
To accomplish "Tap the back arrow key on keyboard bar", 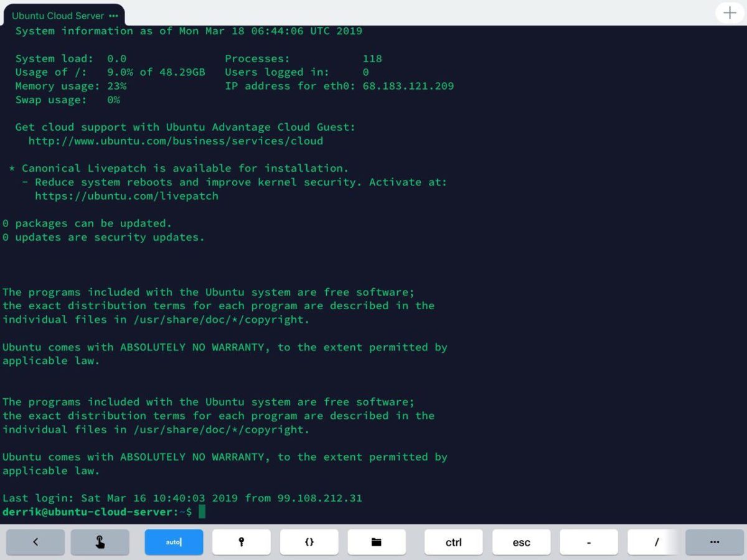I will (x=35, y=542).
